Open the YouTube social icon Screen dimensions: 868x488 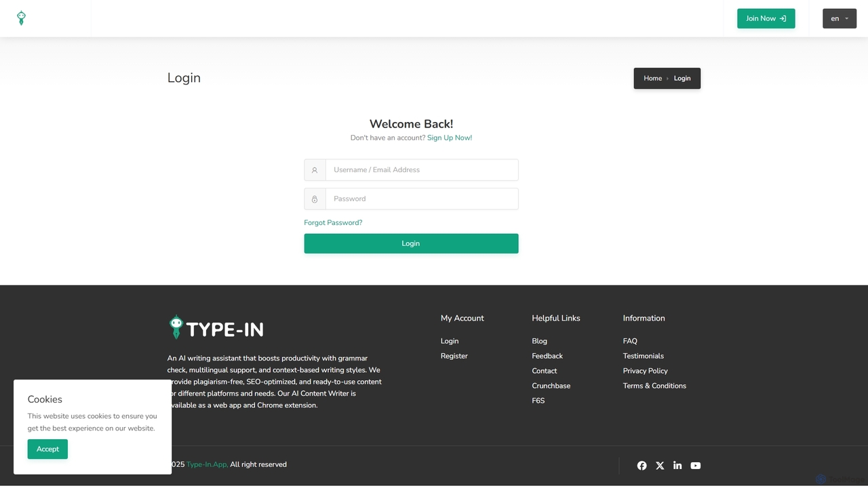click(x=696, y=466)
